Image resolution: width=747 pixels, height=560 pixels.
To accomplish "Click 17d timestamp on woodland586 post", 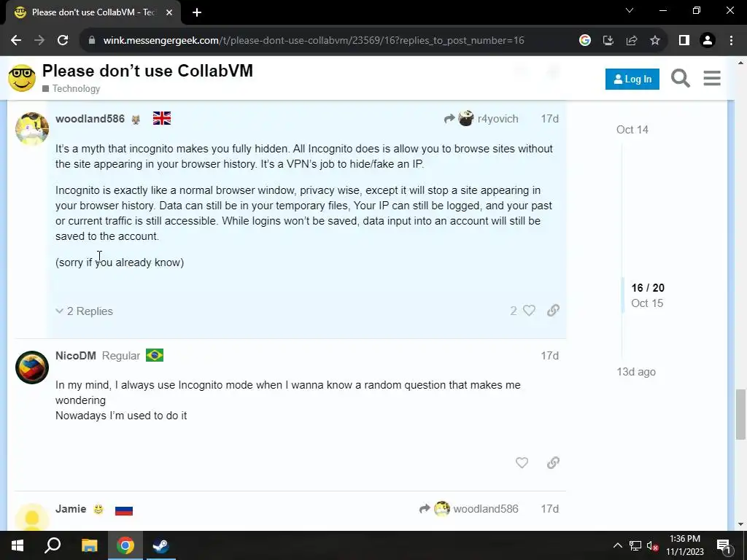I will tap(550, 119).
